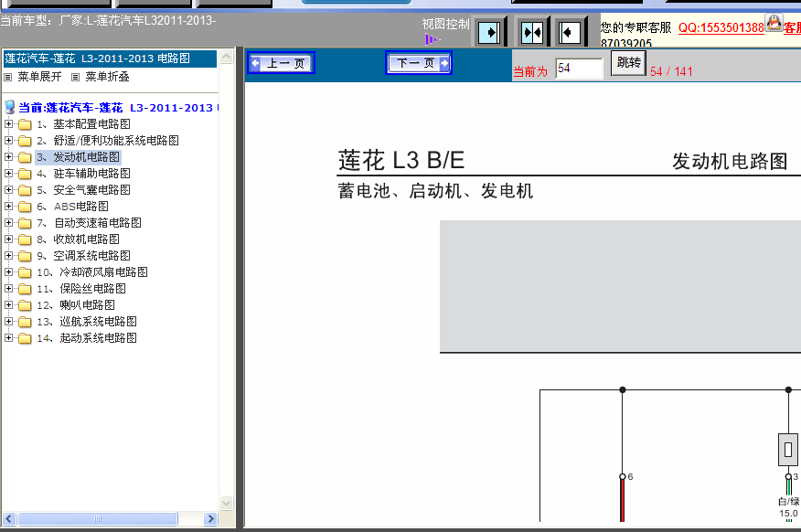This screenshot has width=801, height=532.
Task: Expand the 14、起动系统电路图 tree node
Action: (x=8, y=337)
